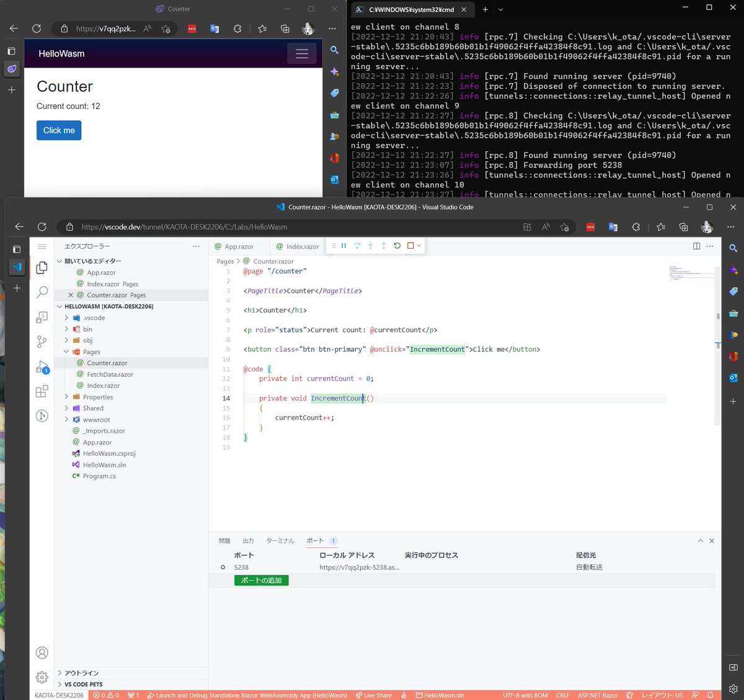Click the editor vertical scrollbar
Viewport: 744px width, 700px height.
pos(718,345)
